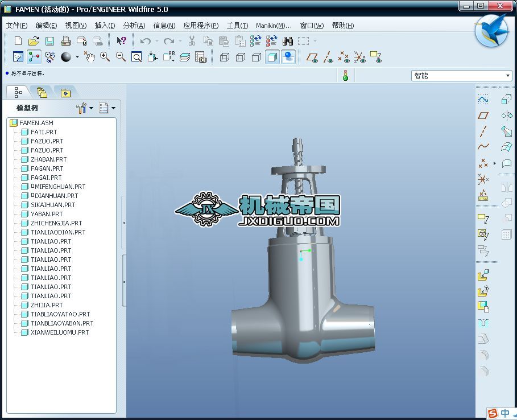Toggle datum planes display
517x420 pixels.
coord(312,57)
